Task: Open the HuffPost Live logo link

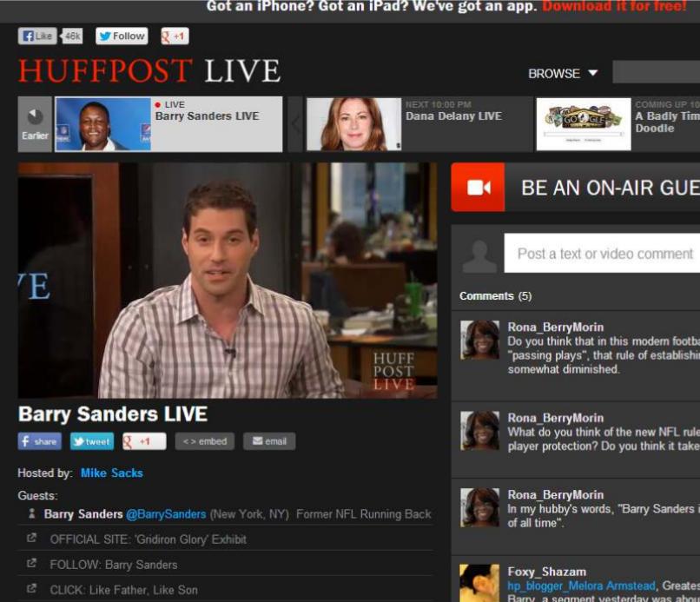Action: pyautogui.click(x=149, y=70)
